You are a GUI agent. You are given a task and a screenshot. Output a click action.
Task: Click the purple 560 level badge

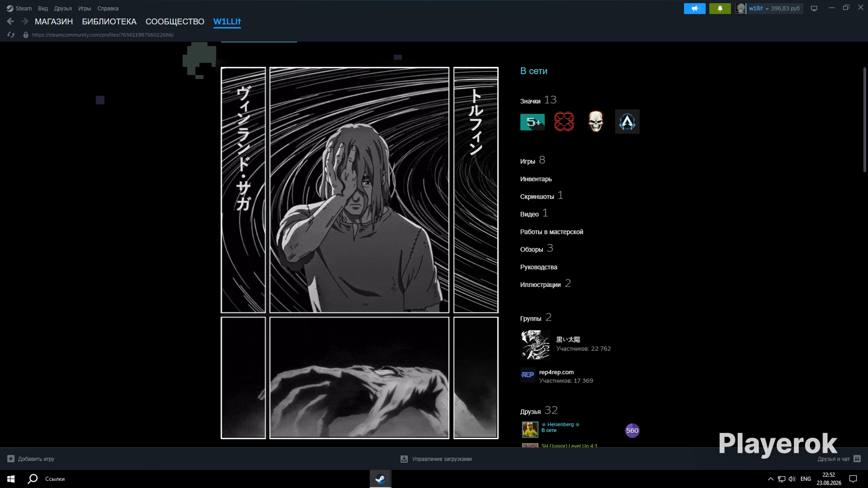pyautogui.click(x=632, y=430)
